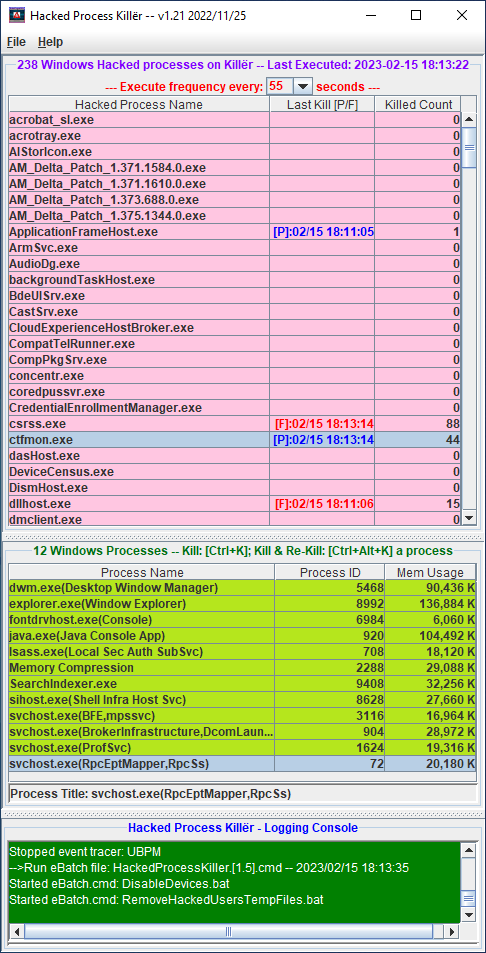Click the frequency value field showing 55
486x953 pixels.
[x=280, y=86]
